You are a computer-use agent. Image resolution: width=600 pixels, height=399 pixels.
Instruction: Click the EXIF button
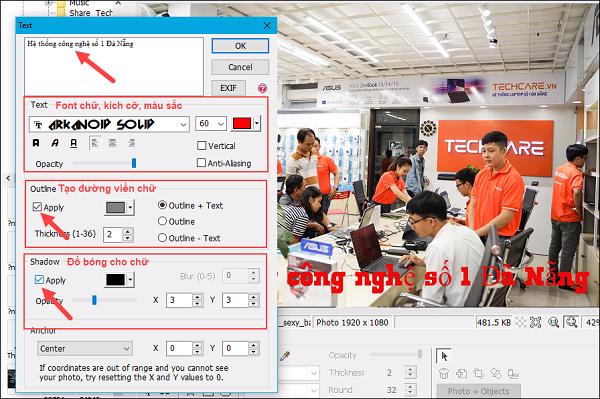tap(228, 88)
